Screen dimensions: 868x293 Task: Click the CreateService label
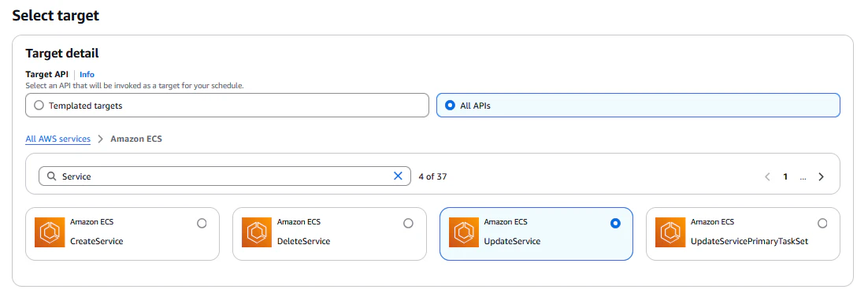(x=97, y=242)
